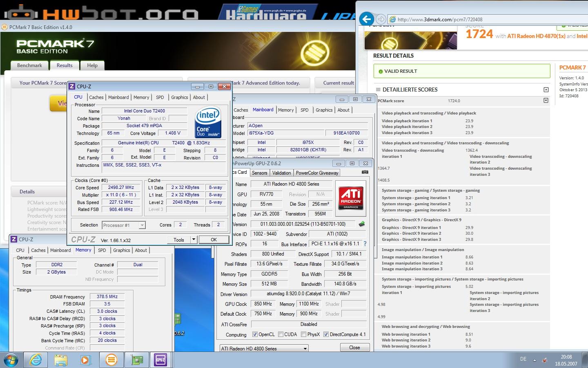Open the PowerColor Giveaway tab in GPU-Z
This screenshot has height=368, width=588.
tap(317, 173)
